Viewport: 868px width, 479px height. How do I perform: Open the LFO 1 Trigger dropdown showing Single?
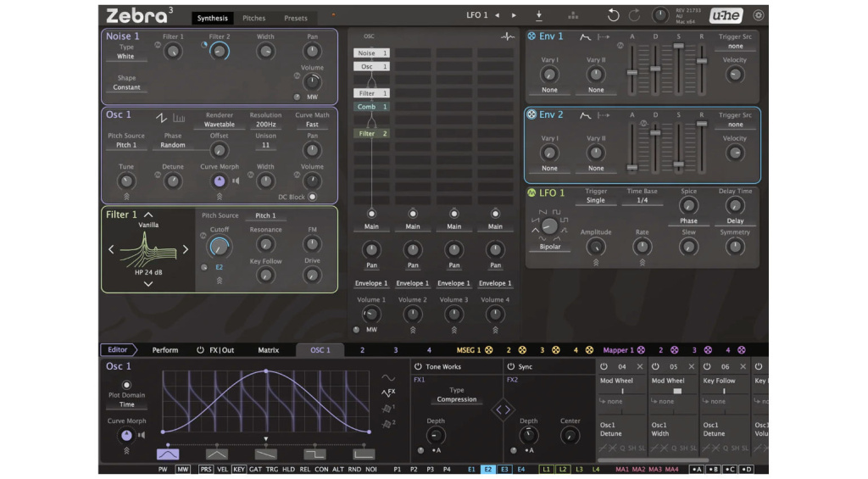click(595, 201)
